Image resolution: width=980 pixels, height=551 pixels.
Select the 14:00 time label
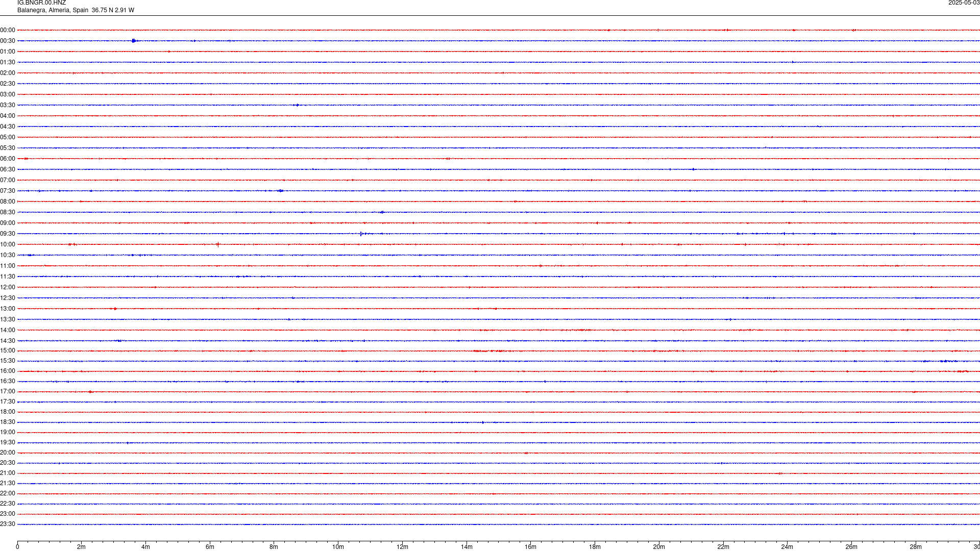[x=8, y=330]
